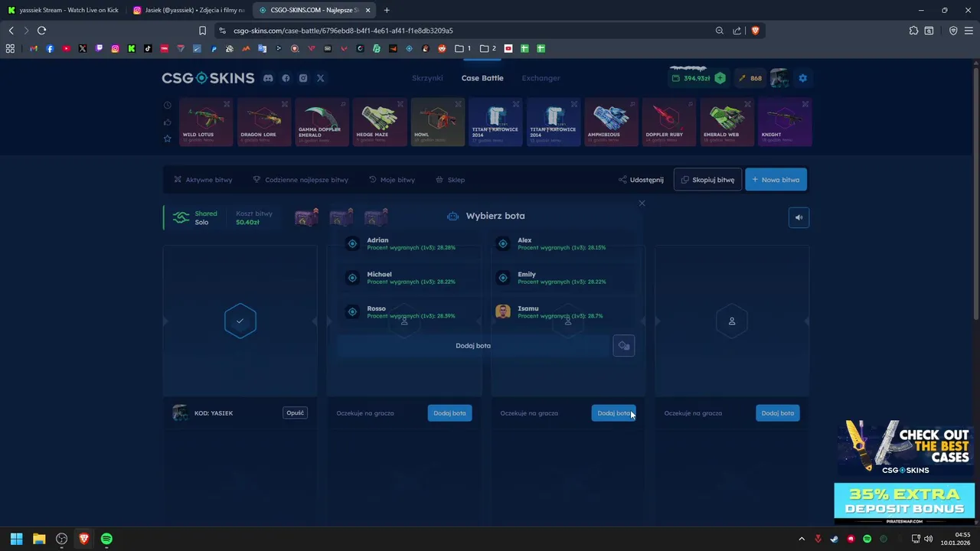Image resolution: width=980 pixels, height=551 pixels.
Task: Start a Nowa bitwa
Action: coord(776,180)
